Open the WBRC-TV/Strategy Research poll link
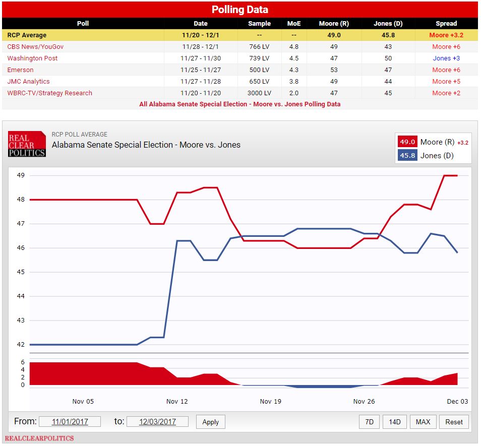This screenshot has height=448, width=481. tap(50, 93)
